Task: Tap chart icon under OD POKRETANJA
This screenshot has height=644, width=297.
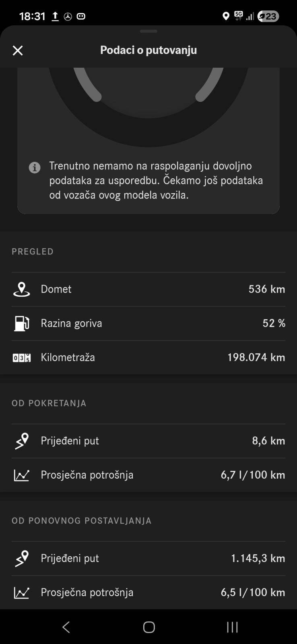Action: click(22, 475)
